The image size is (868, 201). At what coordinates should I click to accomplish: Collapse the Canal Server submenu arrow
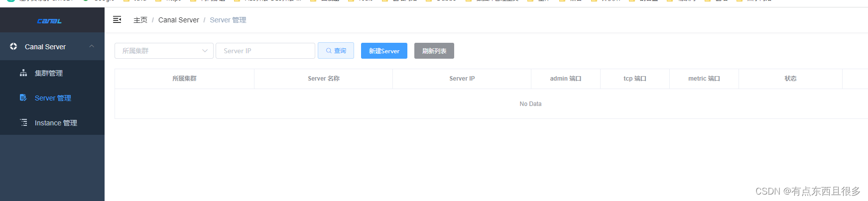[x=92, y=46]
